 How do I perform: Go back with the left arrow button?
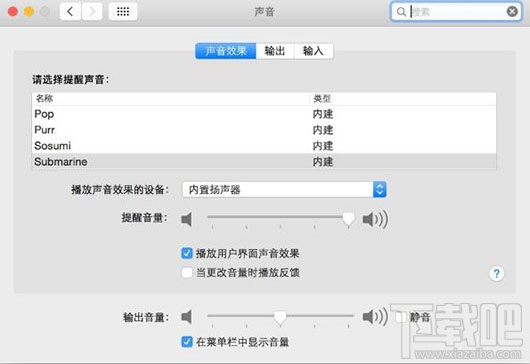pos(70,12)
